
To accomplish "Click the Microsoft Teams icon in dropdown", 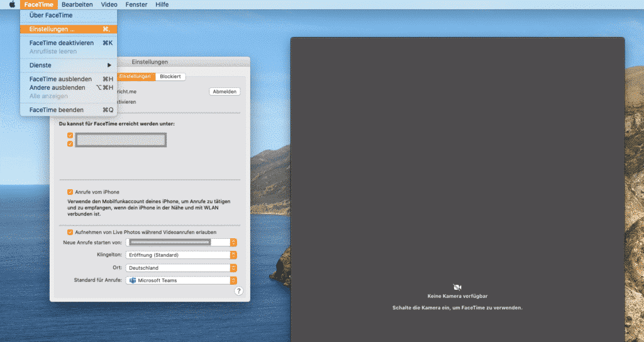I will 133,280.
